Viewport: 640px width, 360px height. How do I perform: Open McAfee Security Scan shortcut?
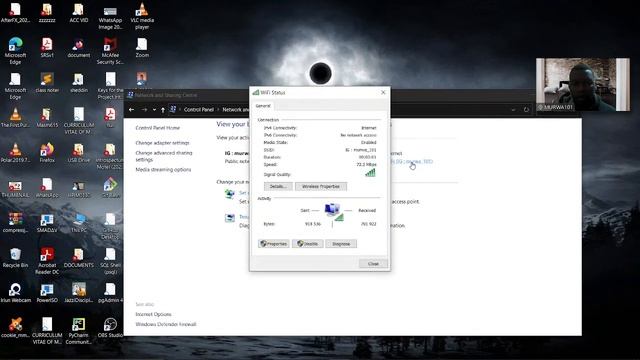[110, 51]
